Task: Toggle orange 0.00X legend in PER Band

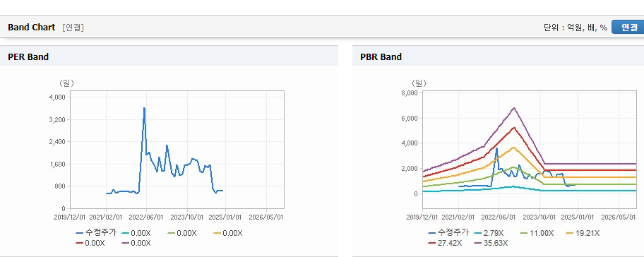Action: [x=228, y=233]
